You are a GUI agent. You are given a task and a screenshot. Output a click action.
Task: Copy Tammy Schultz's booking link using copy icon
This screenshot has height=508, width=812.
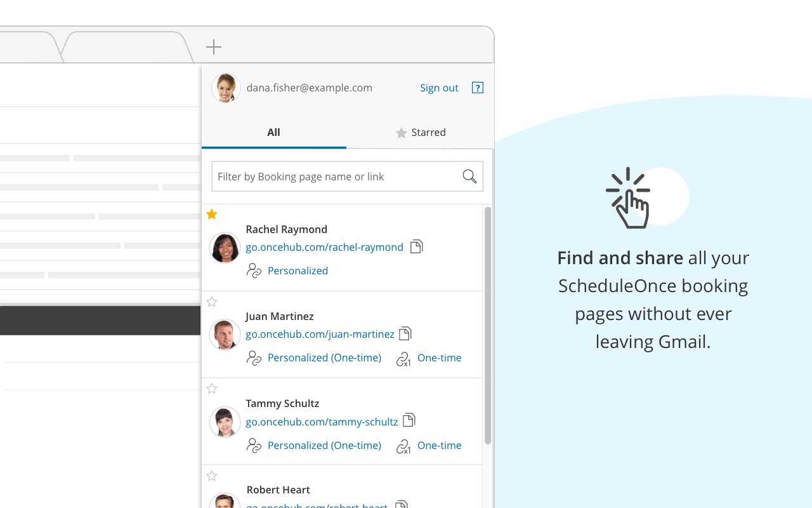409,420
